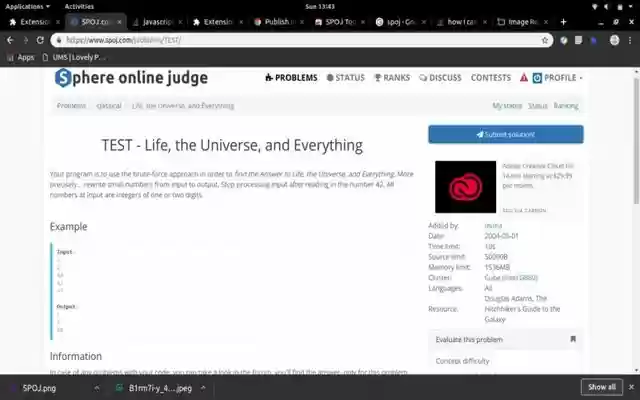Close the downloads bar
Image resolution: width=640 pixels, height=400 pixels.
click(x=631, y=387)
